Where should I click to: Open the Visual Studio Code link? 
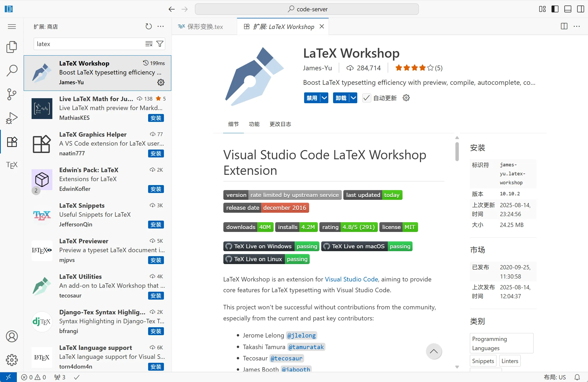pyautogui.click(x=351, y=279)
